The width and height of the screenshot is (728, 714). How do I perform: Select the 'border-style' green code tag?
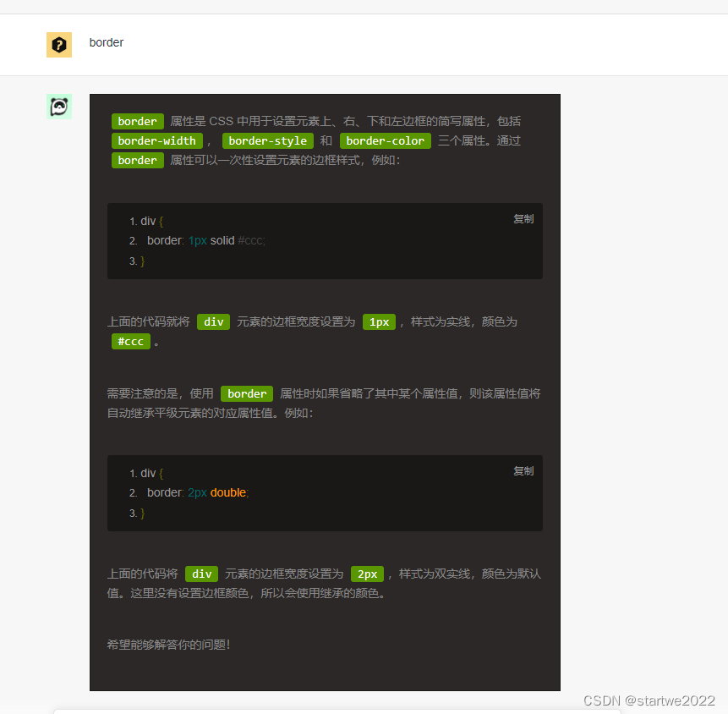click(268, 140)
